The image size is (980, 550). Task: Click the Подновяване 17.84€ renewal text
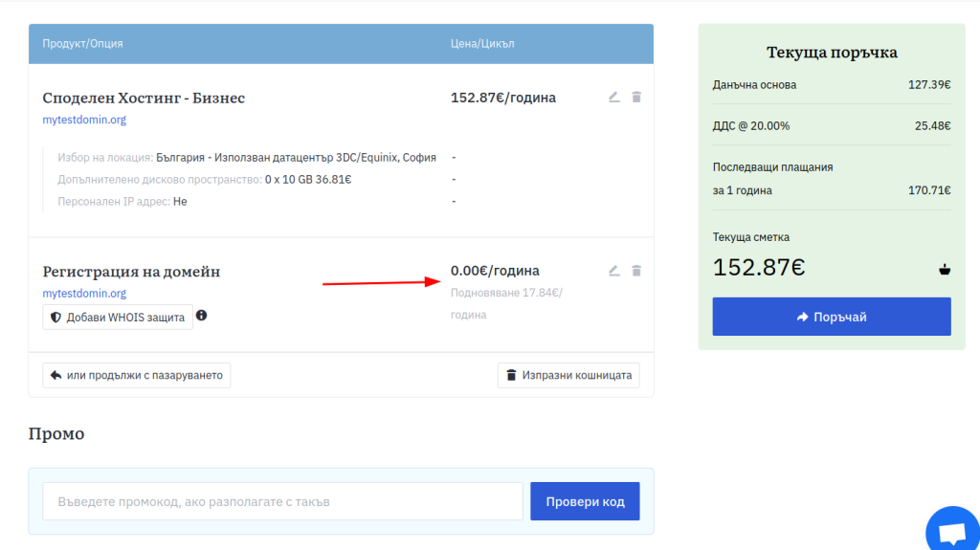505,294
